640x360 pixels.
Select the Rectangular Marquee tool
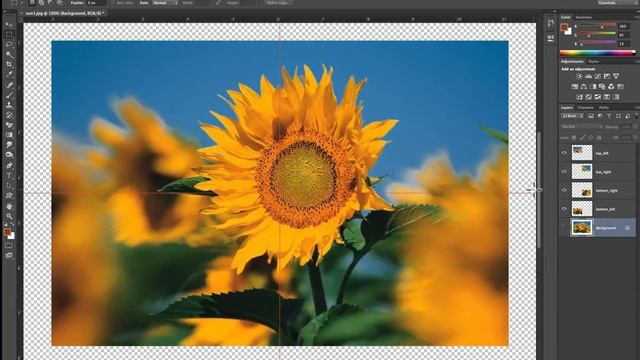point(9,35)
